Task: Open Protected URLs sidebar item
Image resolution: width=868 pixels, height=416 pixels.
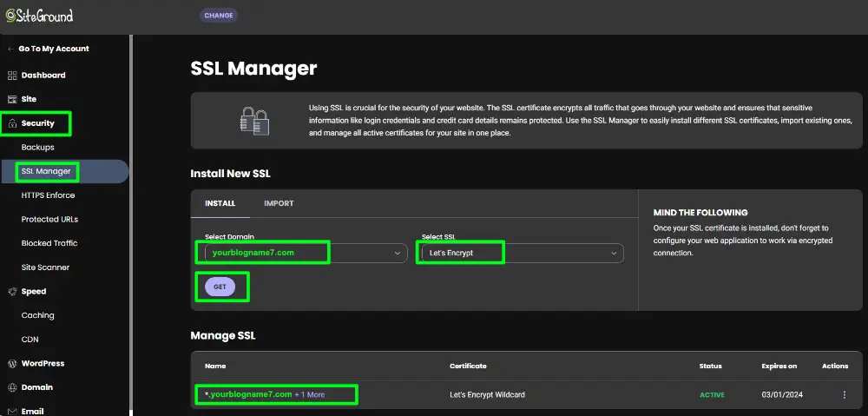Action: (x=51, y=220)
